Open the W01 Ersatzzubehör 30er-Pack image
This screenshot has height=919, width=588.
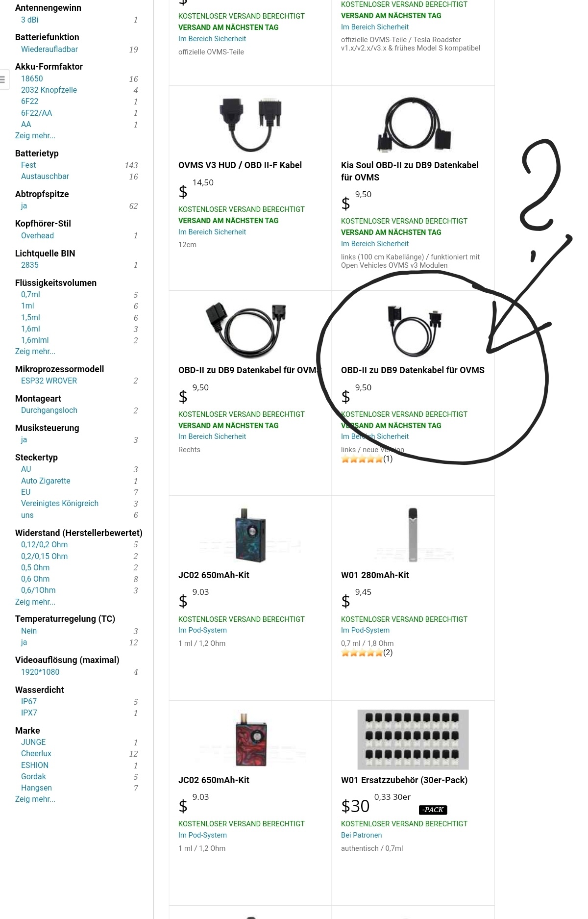point(413,740)
